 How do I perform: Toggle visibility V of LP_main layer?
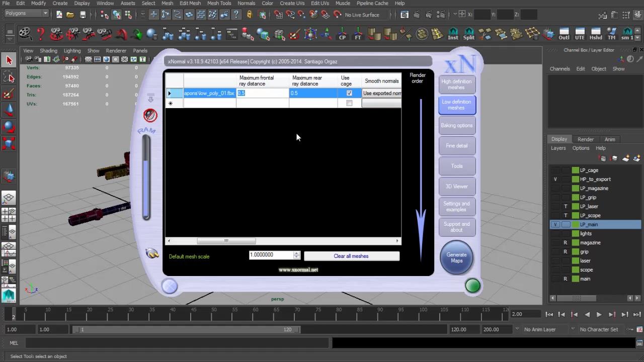click(x=555, y=225)
